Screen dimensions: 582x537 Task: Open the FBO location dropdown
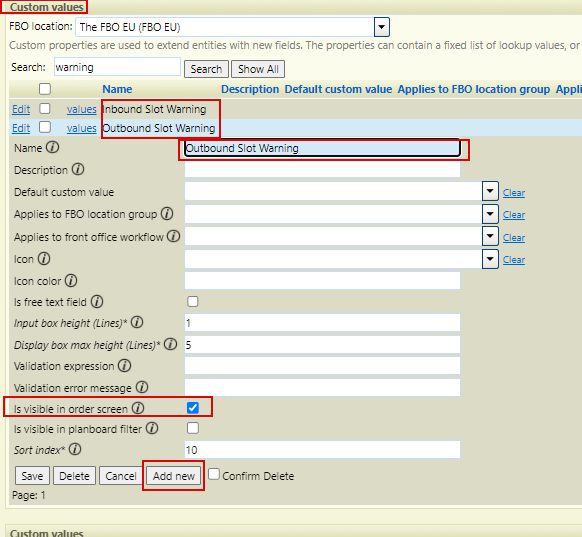tap(382, 27)
